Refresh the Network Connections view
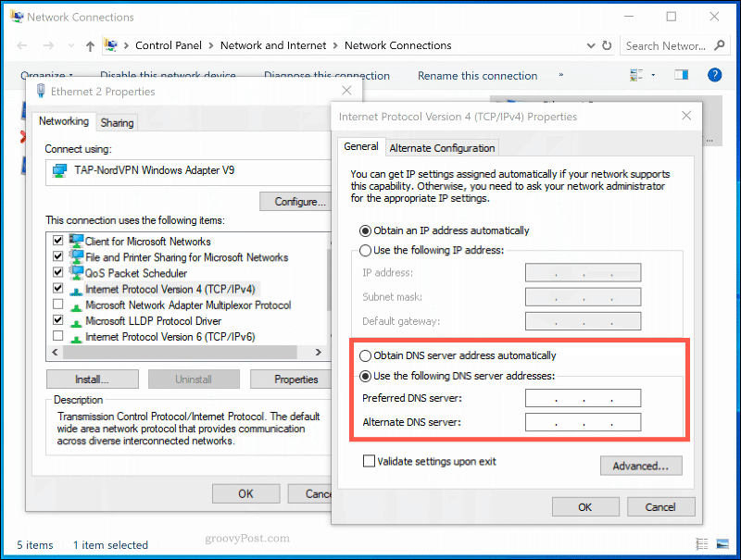Viewport: 741px width, 560px height. pyautogui.click(x=607, y=45)
